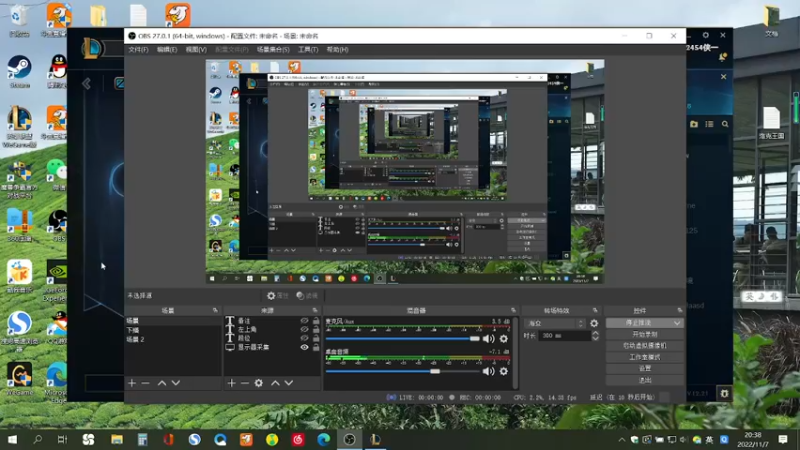Open the transition type dropdown
This screenshot has height=450, width=800.
(555, 323)
